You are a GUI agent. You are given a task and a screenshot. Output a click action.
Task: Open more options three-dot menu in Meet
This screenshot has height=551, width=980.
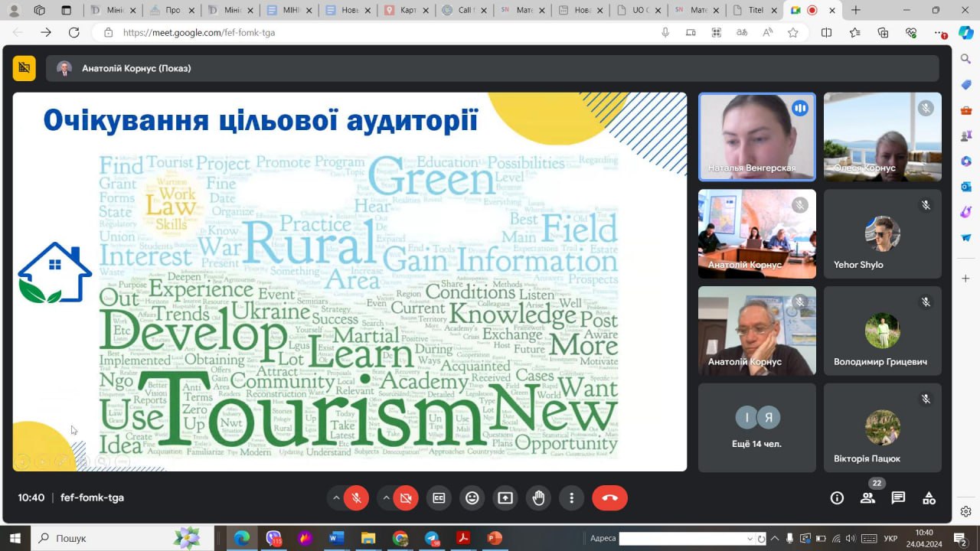(x=571, y=498)
